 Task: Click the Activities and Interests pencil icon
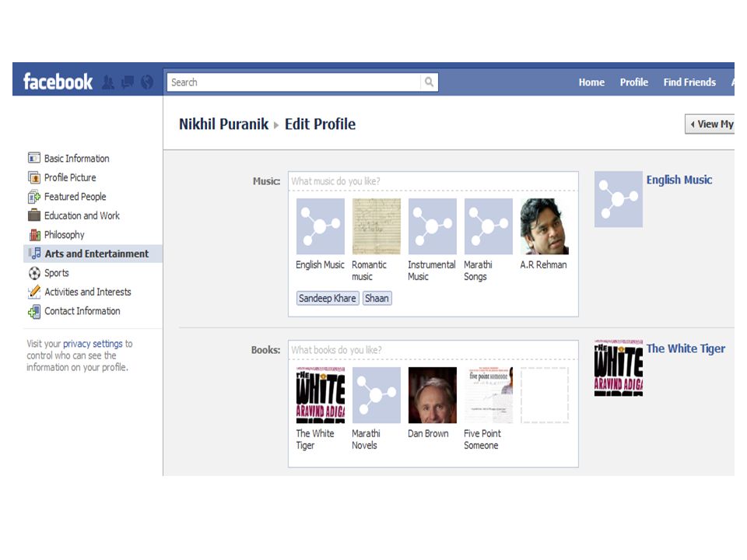[34, 292]
